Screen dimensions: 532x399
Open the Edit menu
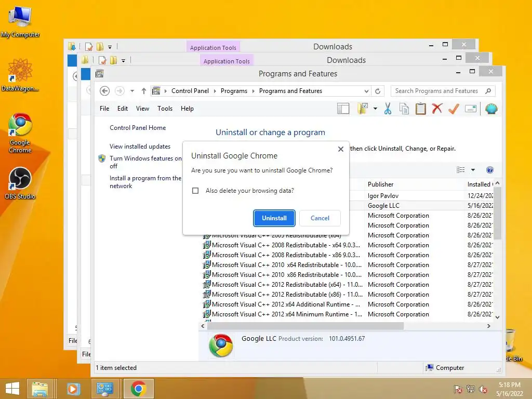click(x=123, y=109)
